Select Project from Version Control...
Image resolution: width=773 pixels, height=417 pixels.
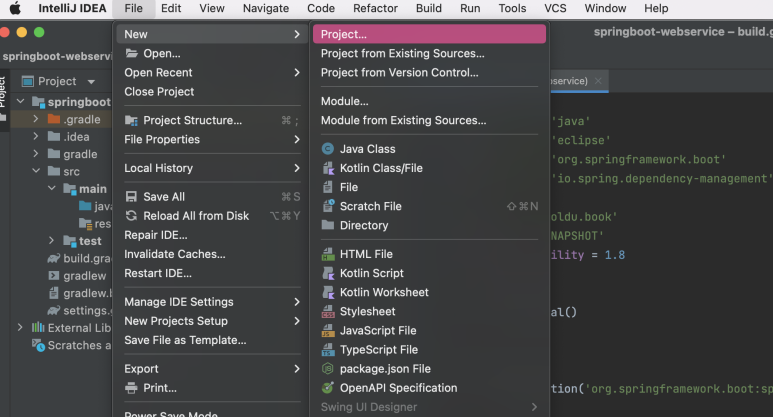[x=429, y=72]
